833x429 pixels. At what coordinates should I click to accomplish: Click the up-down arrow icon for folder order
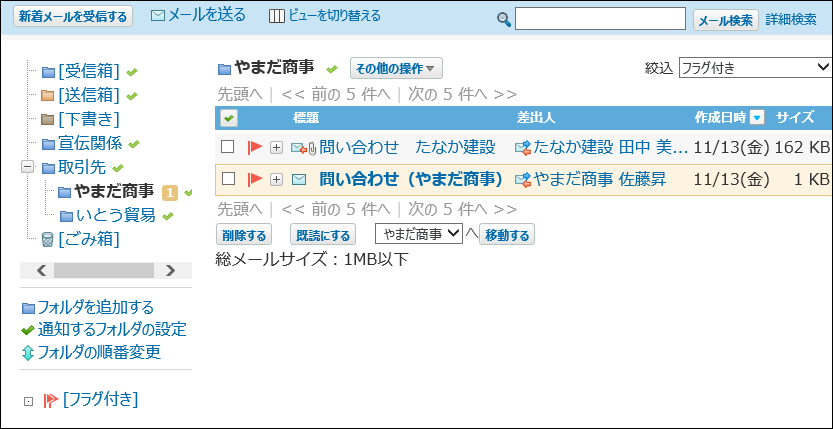click(x=28, y=353)
